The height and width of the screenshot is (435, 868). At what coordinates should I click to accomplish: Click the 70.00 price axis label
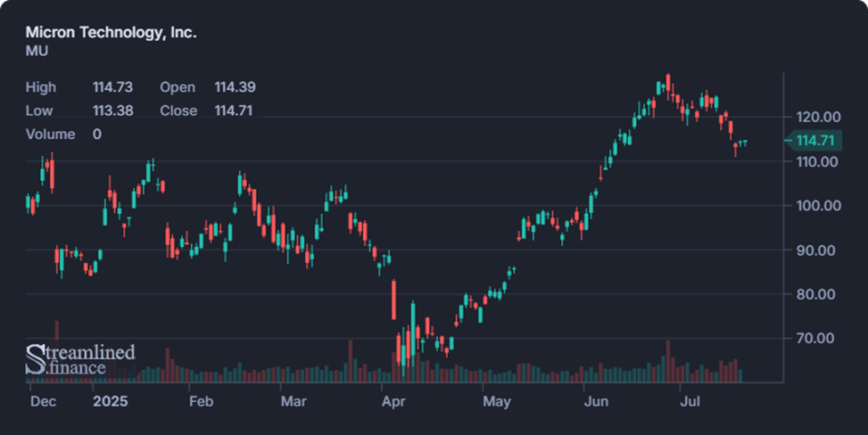[816, 338]
